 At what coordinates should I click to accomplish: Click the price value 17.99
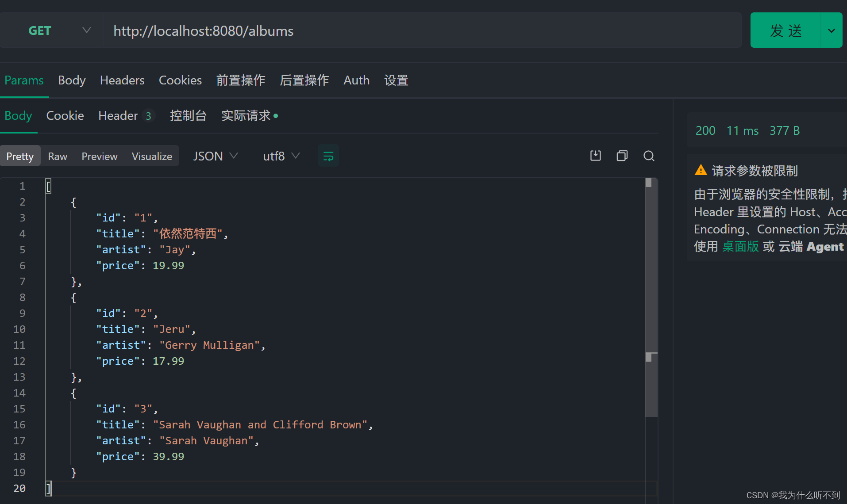[168, 361]
